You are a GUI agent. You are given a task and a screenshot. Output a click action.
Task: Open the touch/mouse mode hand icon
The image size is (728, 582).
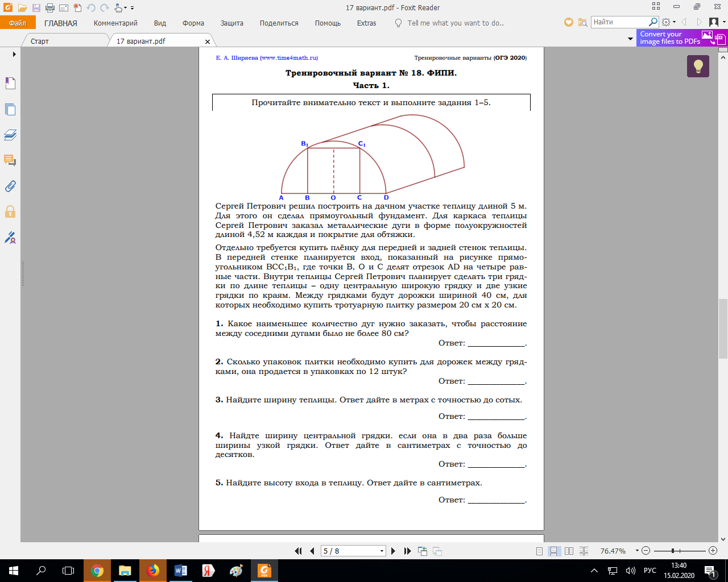pyautogui.click(x=118, y=8)
